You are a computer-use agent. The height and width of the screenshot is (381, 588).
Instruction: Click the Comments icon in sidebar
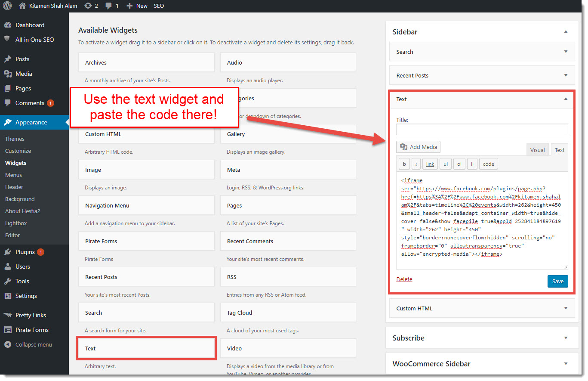pos(8,103)
